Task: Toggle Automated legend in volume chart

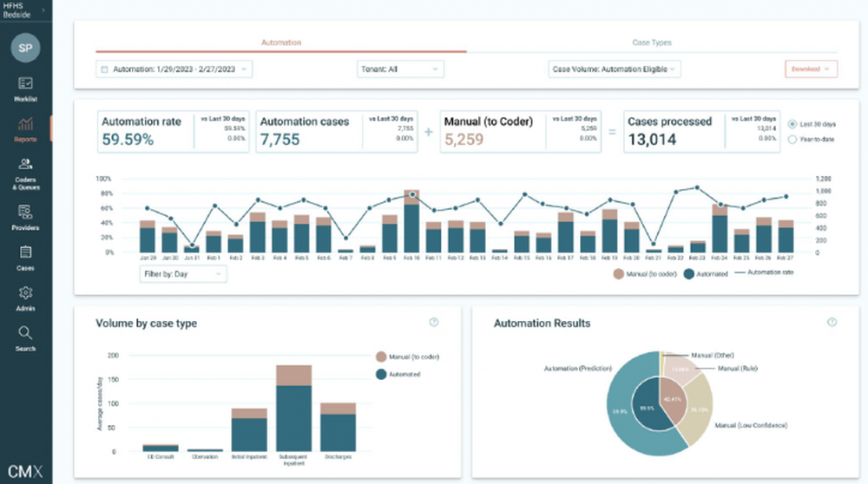Action: click(x=398, y=375)
